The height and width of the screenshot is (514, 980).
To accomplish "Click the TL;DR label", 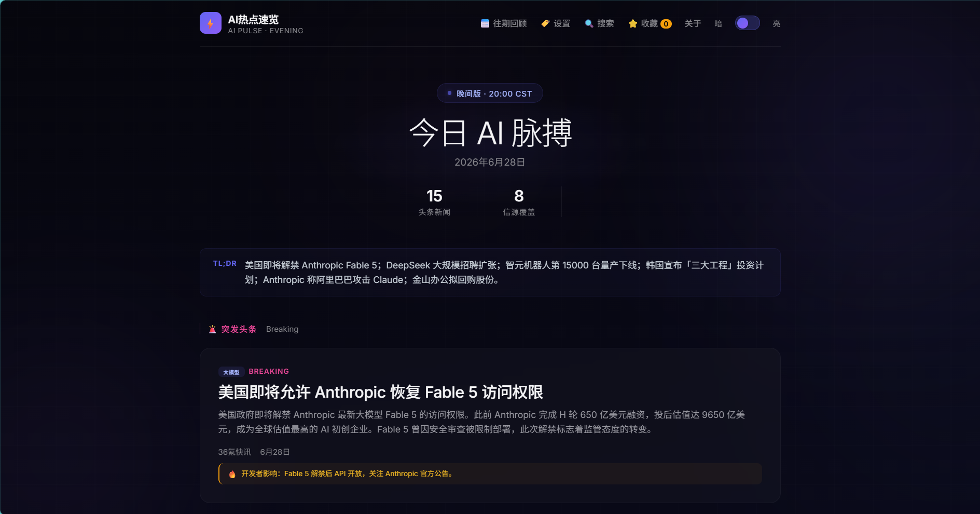I will tap(225, 264).
